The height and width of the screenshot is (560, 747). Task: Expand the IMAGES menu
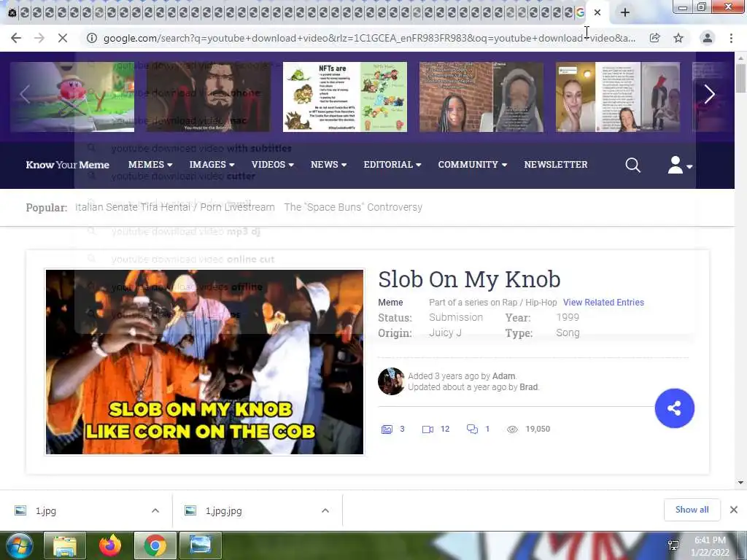212,164
